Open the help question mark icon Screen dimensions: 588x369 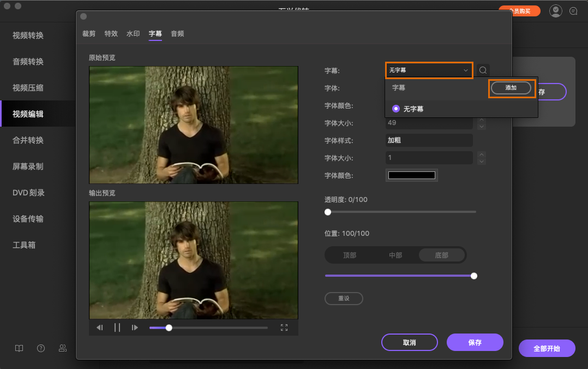pyautogui.click(x=41, y=348)
